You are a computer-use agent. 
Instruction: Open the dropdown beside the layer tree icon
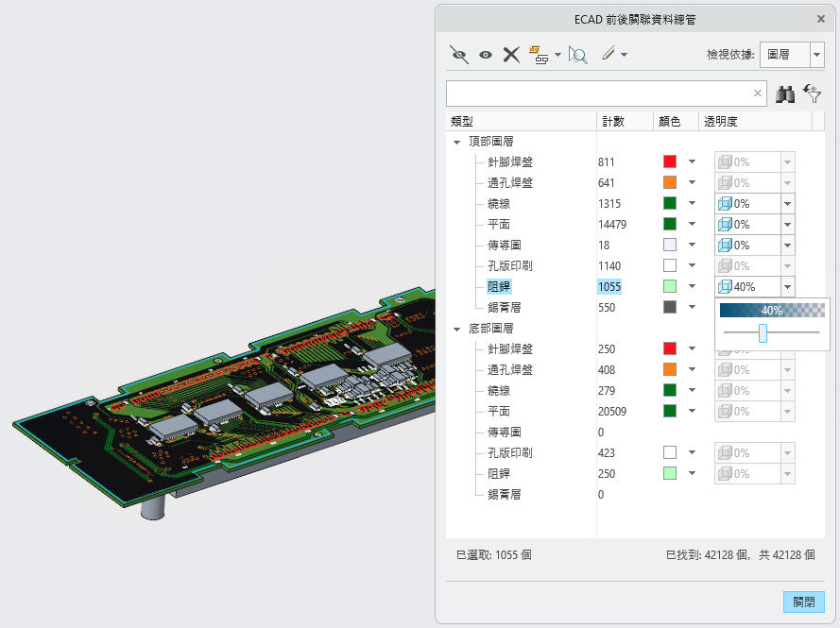pyautogui.click(x=557, y=55)
